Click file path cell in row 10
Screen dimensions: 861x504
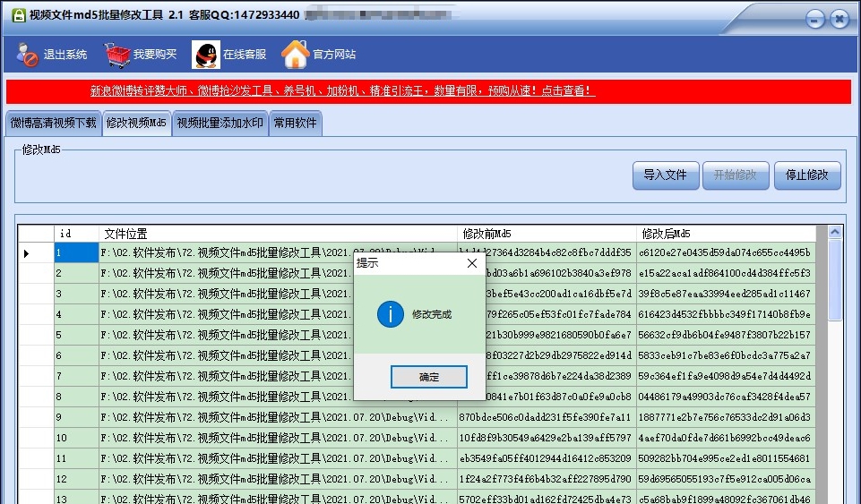coord(278,438)
